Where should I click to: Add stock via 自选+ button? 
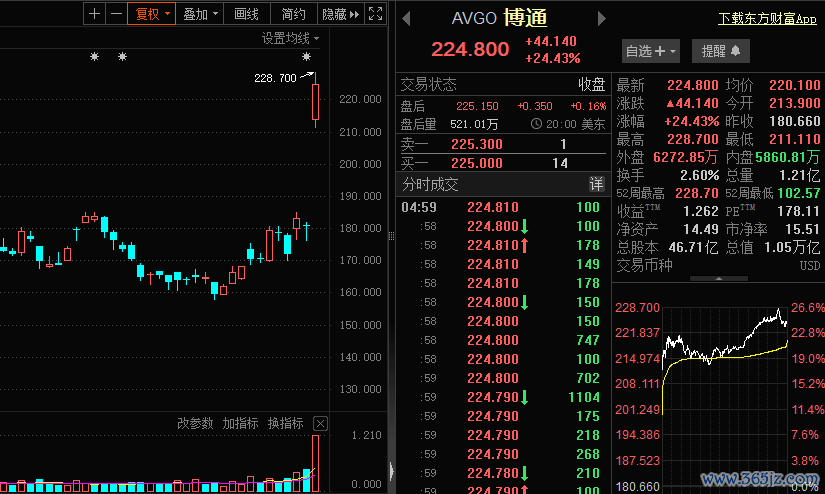tap(650, 51)
